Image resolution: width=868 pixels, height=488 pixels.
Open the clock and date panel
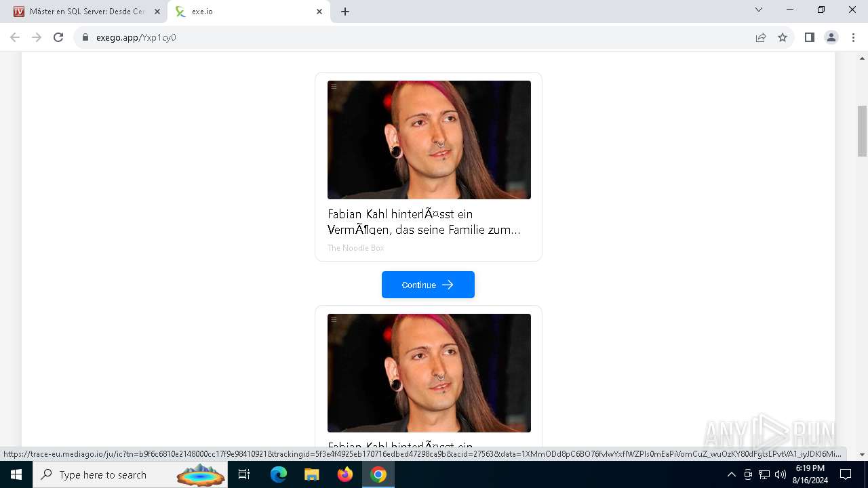pos(810,474)
